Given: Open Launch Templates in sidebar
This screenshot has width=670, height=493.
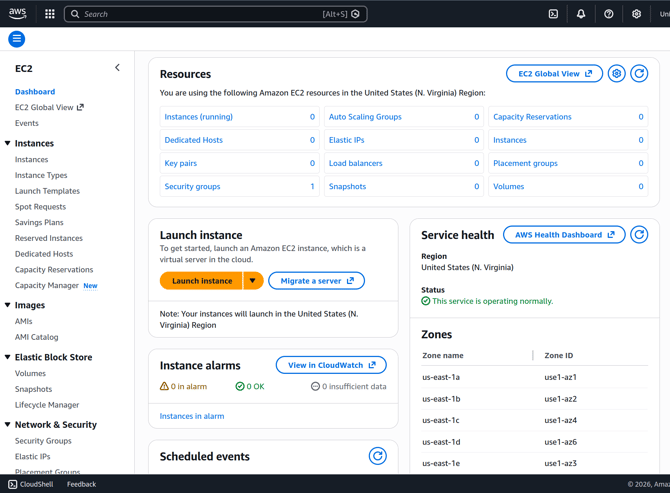Looking at the screenshot, I should coord(47,191).
